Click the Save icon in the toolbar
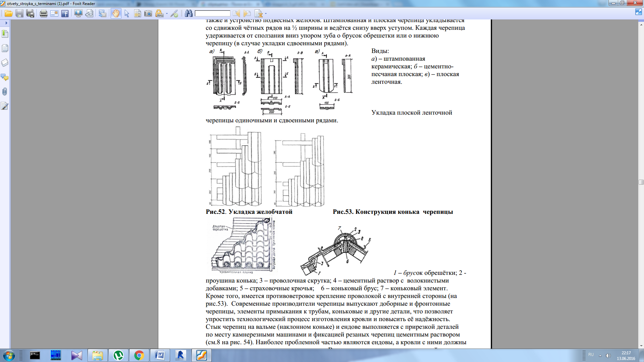 pos(19,13)
